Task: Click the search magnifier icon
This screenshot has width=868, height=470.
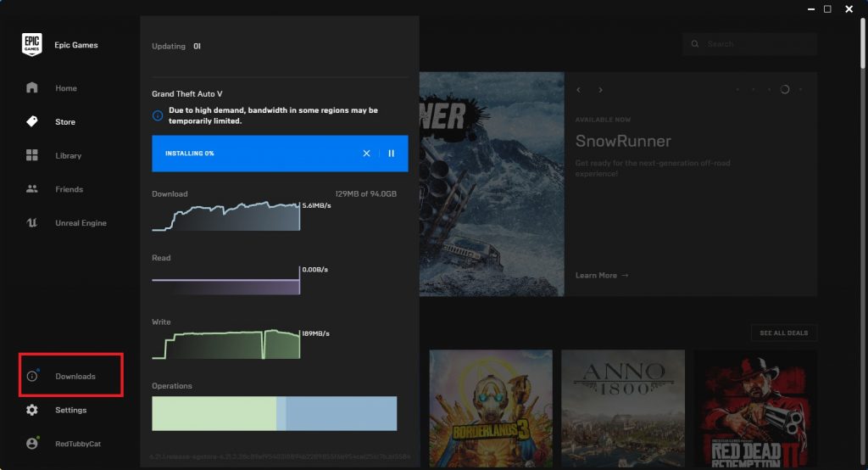Action: coord(695,44)
